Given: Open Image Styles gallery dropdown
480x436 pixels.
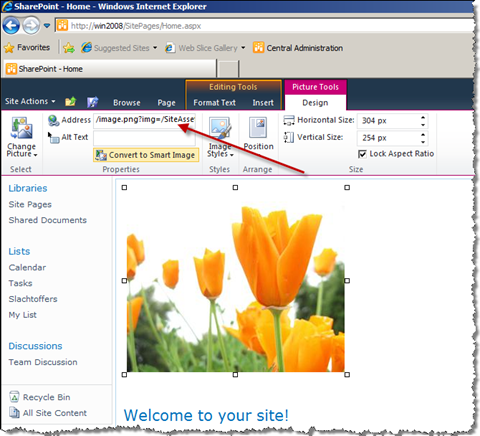Looking at the screenshot, I should 220,137.
